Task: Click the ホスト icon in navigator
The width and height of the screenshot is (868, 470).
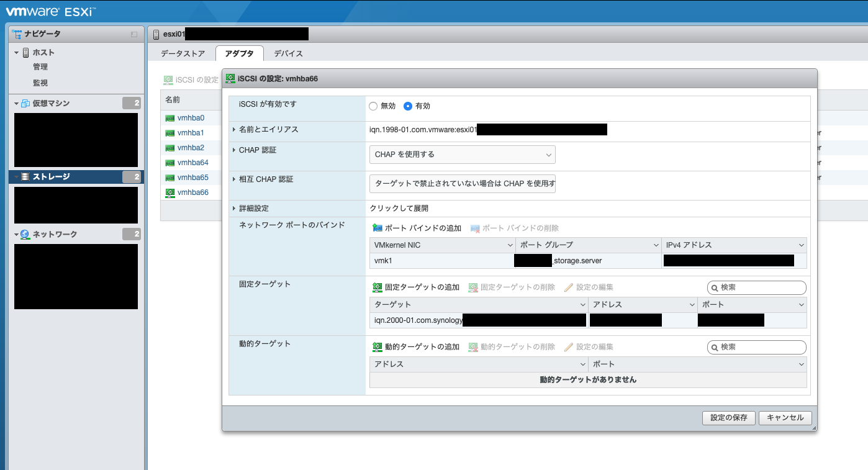Action: [26, 53]
